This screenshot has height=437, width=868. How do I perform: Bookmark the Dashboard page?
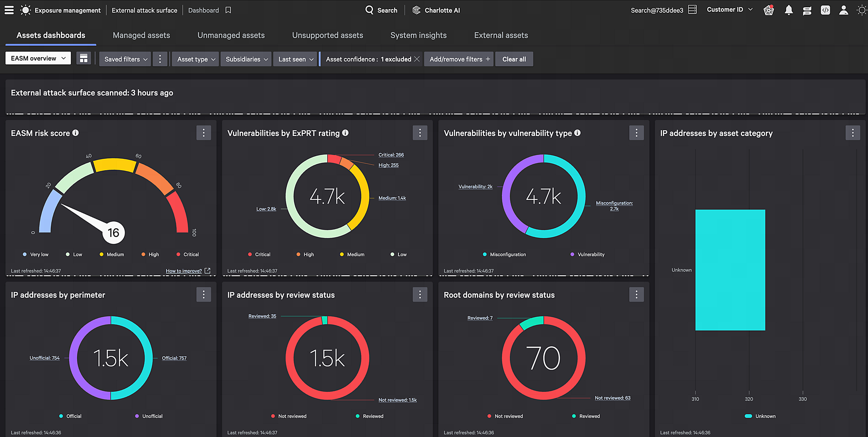point(228,10)
